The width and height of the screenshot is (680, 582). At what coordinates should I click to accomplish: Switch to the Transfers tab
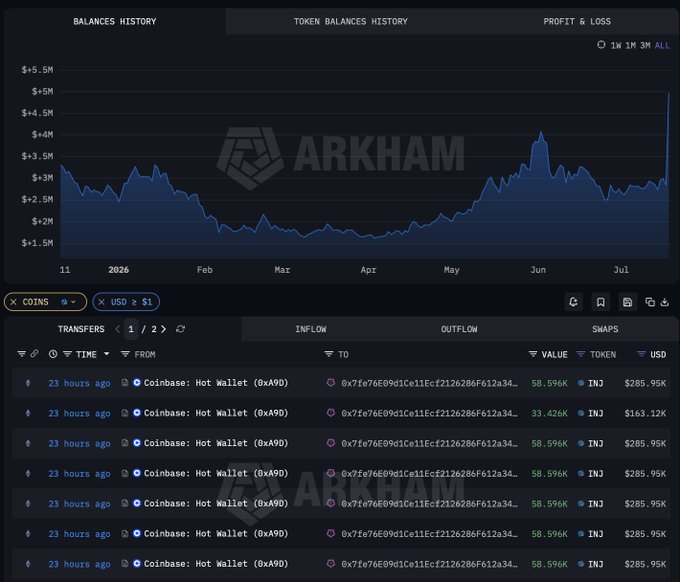81,329
